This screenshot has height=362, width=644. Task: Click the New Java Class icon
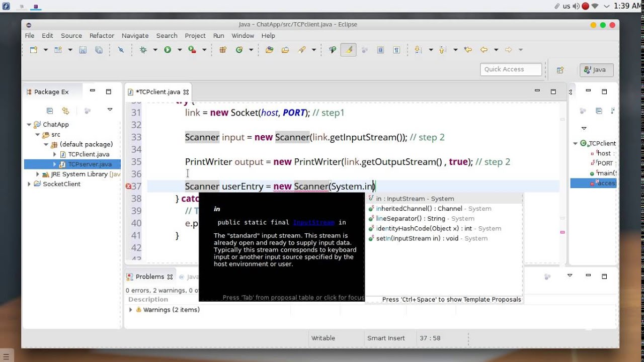pos(239,50)
